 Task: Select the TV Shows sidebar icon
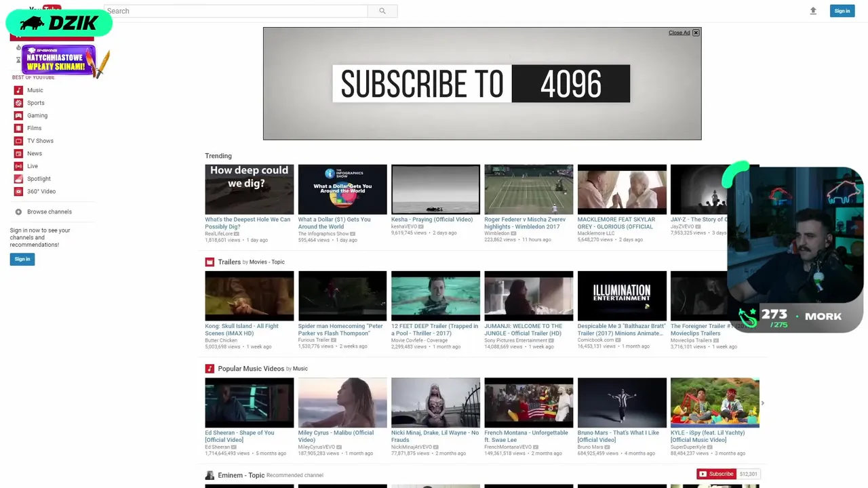pos(18,141)
